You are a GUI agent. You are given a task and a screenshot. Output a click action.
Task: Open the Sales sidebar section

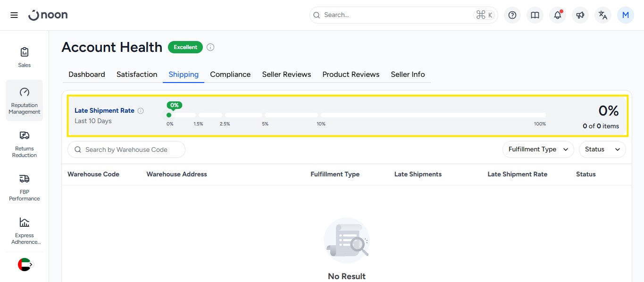[25, 57]
